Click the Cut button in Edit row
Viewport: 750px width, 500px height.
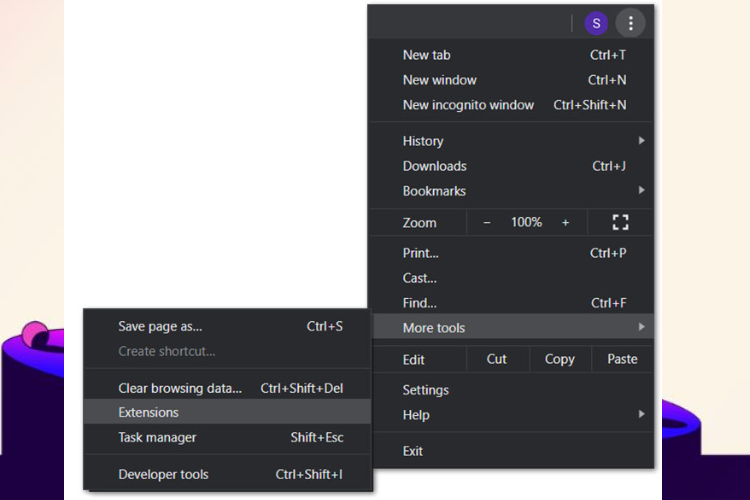click(496, 359)
